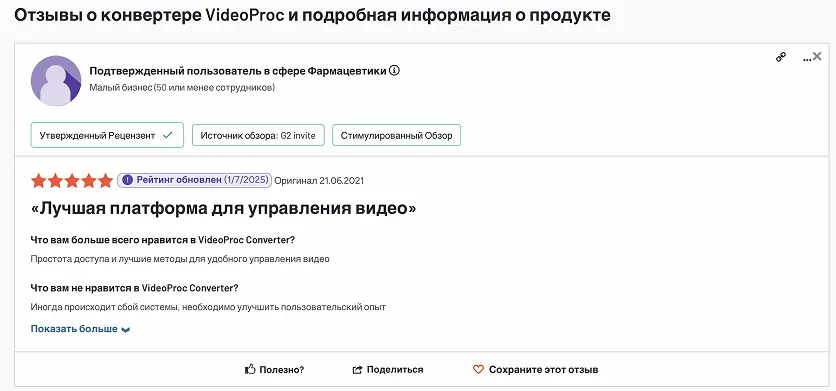Click the first orange rating star
Viewport: 836px width, 391px height.
38,180
